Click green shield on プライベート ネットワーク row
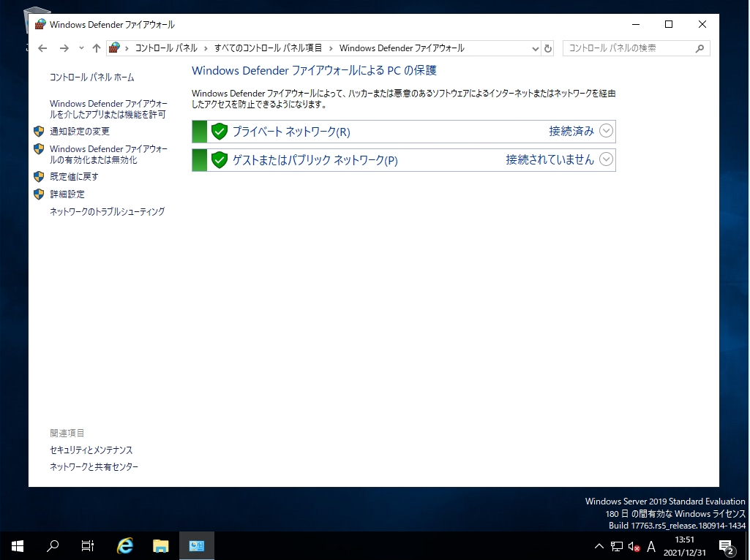750x560 pixels. [x=219, y=132]
